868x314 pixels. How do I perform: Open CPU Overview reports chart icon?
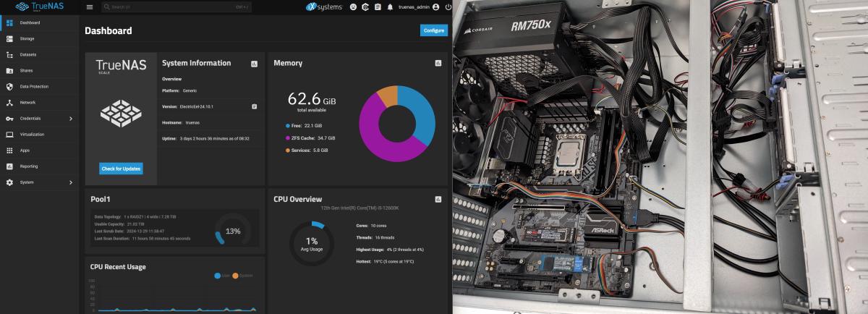point(438,199)
